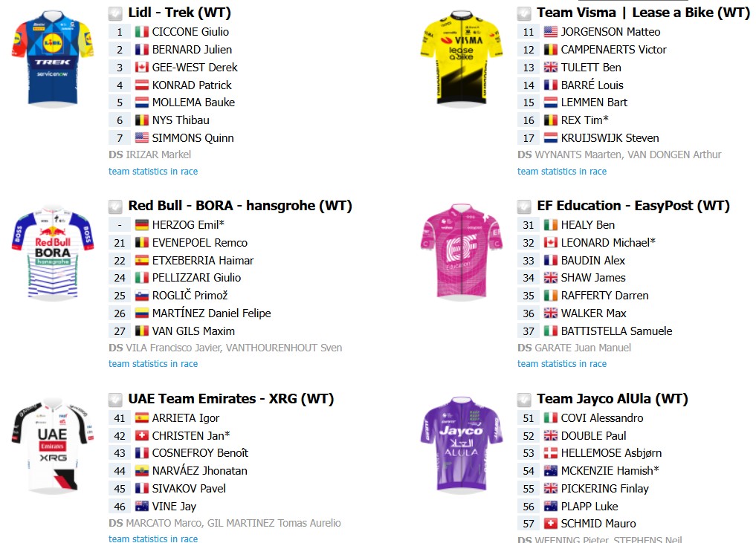Viewport: 756px width, 543px height.
Task: Click the Red Bull BORA jersey image
Action: tap(53, 253)
